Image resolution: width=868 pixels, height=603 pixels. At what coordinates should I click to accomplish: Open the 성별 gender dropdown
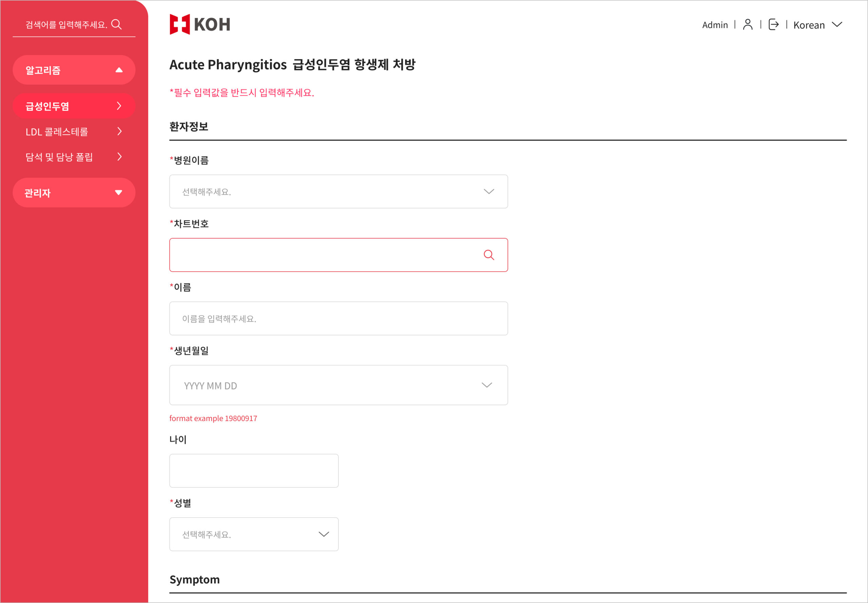(x=254, y=534)
